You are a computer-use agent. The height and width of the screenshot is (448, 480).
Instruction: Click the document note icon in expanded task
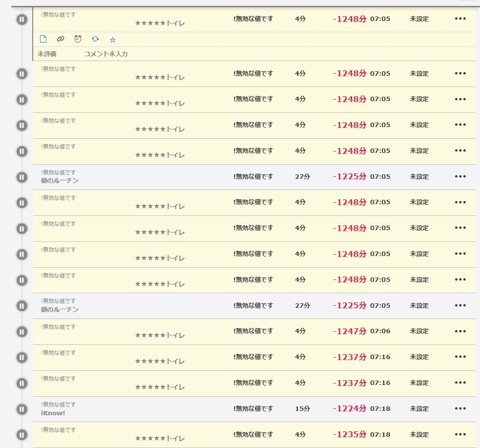click(x=43, y=39)
